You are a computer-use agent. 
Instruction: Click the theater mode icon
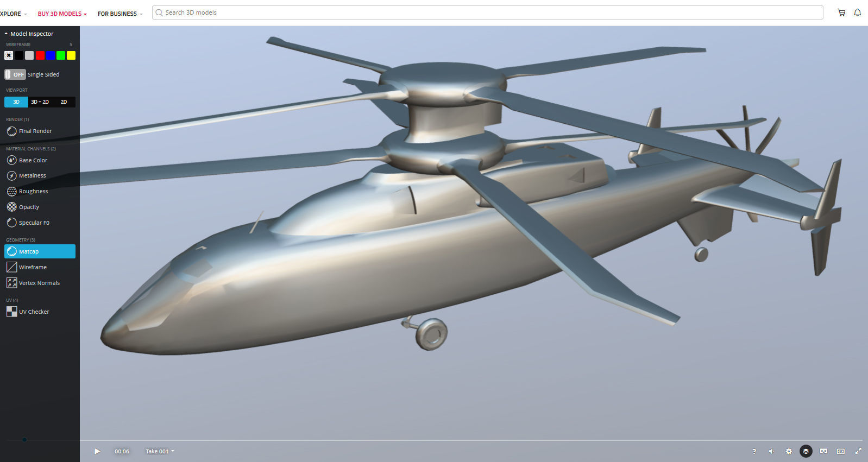[841, 451]
